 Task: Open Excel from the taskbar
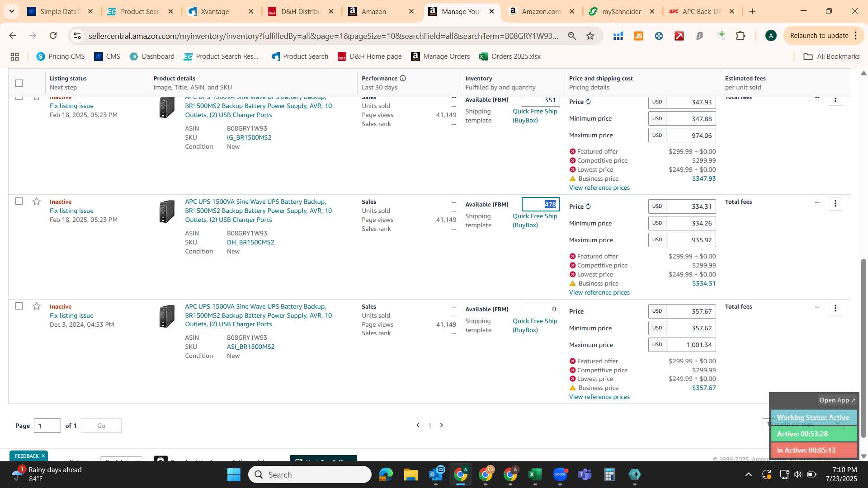click(535, 474)
